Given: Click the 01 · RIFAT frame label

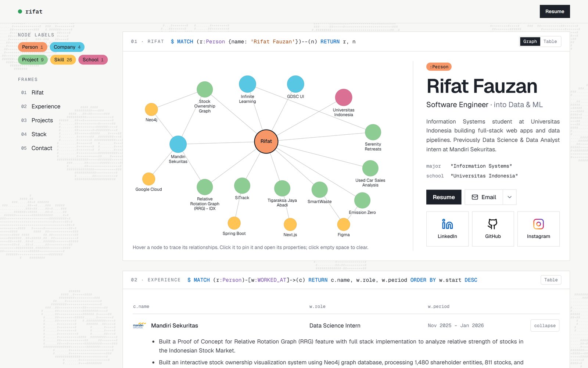Looking at the screenshot, I should (147, 42).
